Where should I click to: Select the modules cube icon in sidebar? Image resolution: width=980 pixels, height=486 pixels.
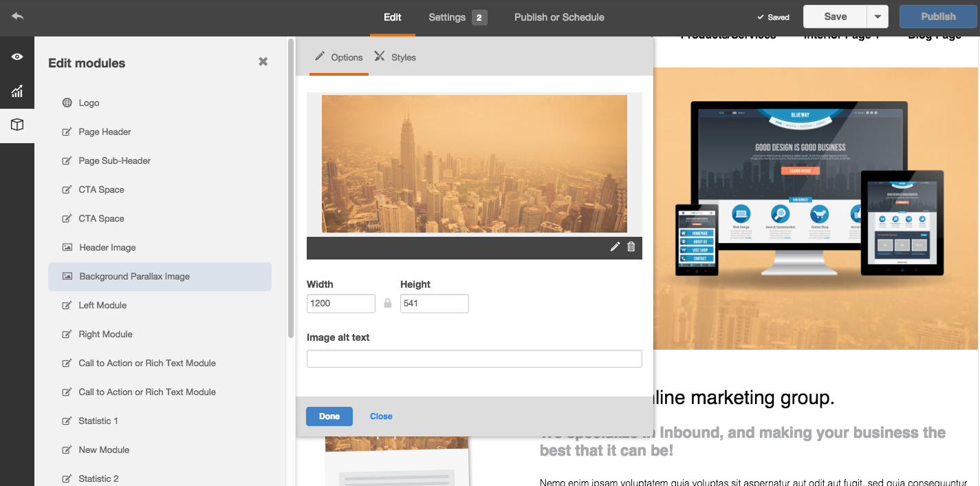[x=17, y=125]
